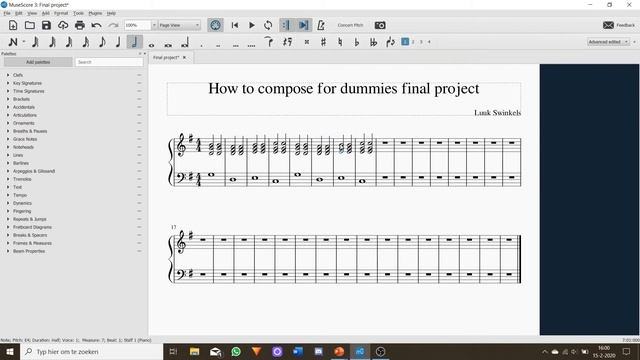Print the score with printer icon
The height and width of the screenshot is (360, 640).
click(80, 25)
